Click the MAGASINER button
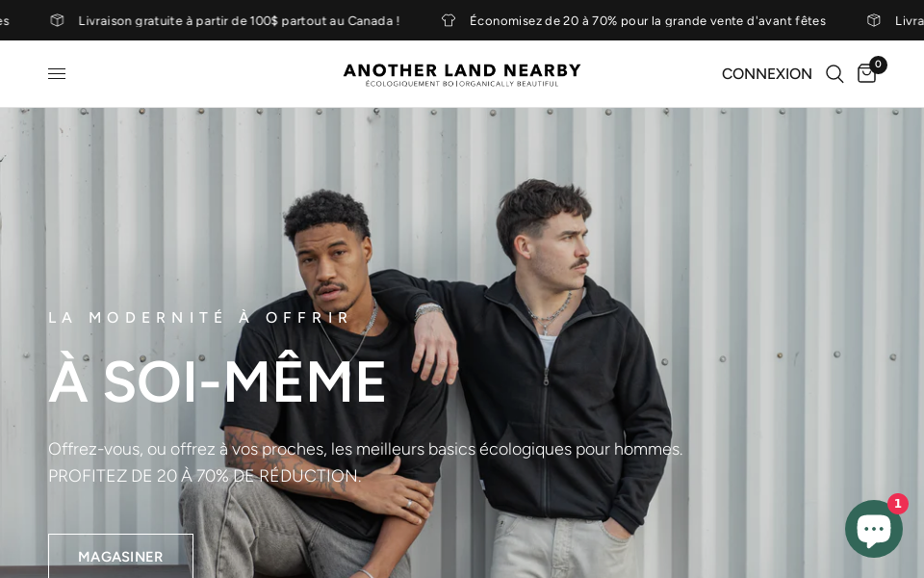This screenshot has height=578, width=924. [x=121, y=556]
